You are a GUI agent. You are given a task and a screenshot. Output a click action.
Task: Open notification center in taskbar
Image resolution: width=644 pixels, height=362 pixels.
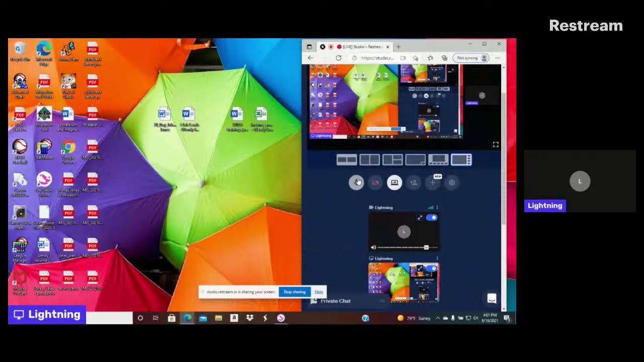point(507,318)
